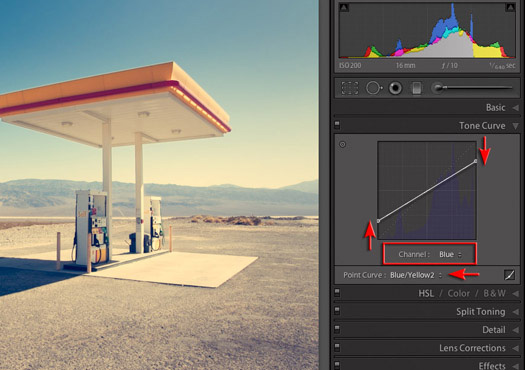Expand the Basic panel triangle
The image size is (525, 370).
515,108
